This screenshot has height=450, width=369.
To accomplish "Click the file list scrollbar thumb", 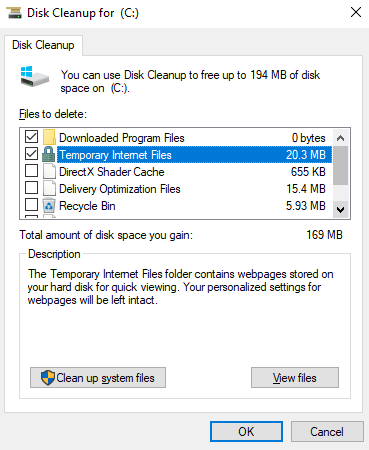I will (340, 165).
